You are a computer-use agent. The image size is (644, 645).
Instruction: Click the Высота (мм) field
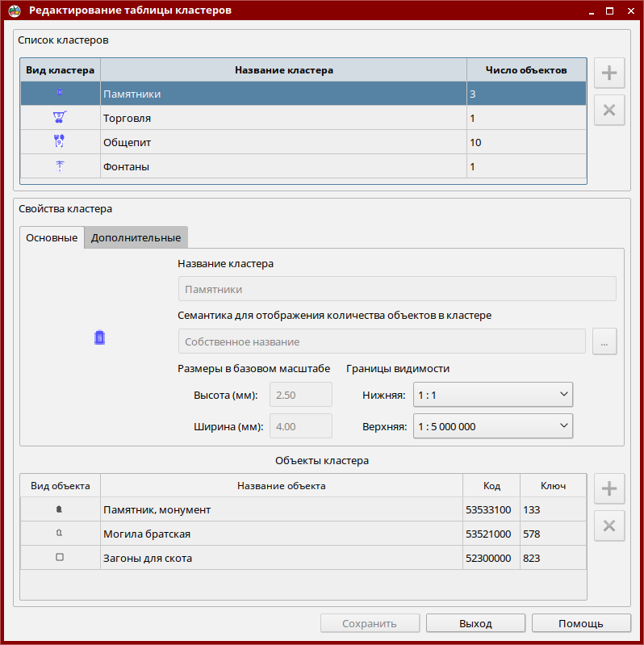[301, 395]
